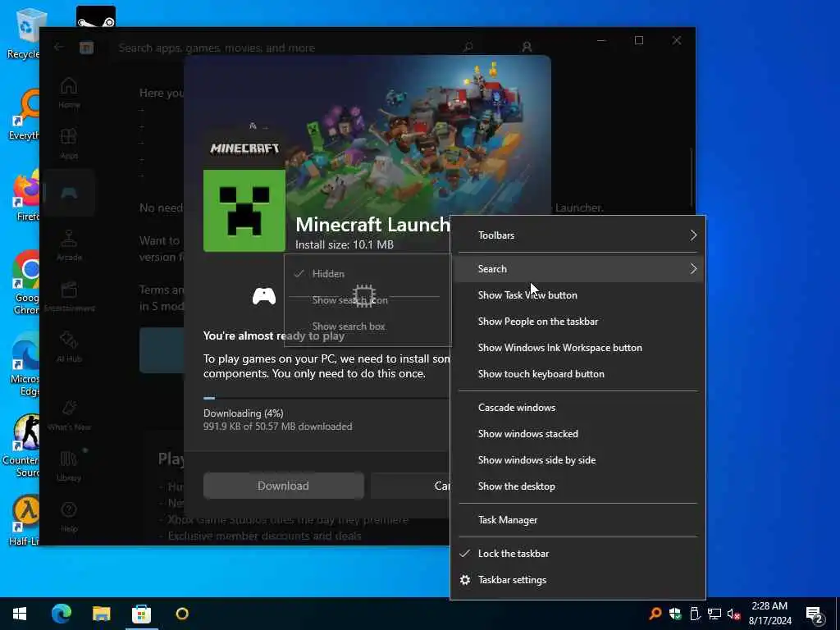840x630 pixels.
Task: Open the Store account profile icon
Action: point(527,47)
